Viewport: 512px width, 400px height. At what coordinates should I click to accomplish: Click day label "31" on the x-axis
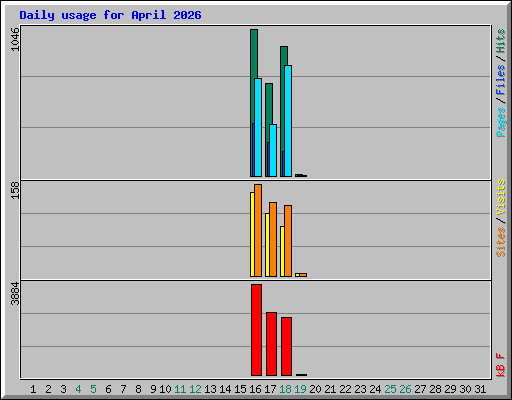point(480,389)
